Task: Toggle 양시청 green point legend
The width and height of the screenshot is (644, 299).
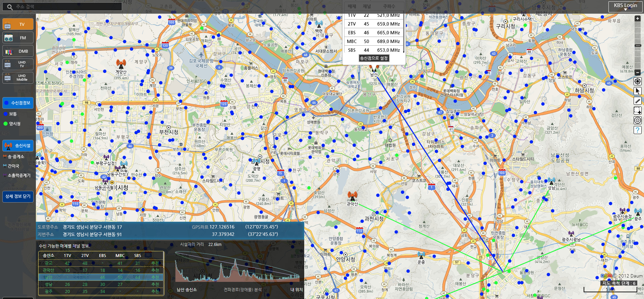Action: point(12,124)
